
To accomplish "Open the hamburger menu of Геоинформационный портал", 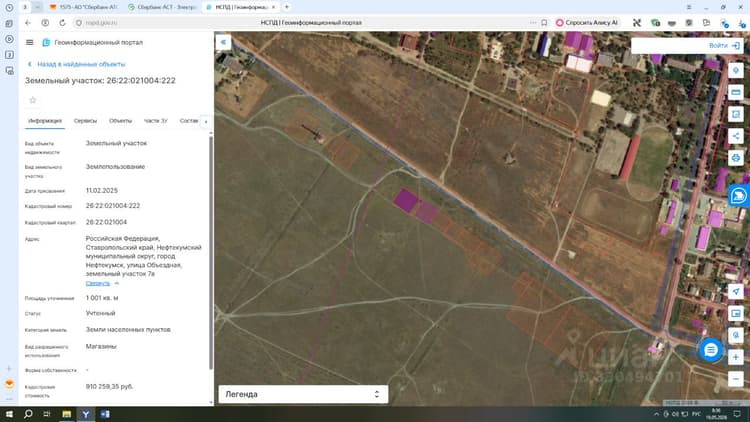I will coord(30,43).
